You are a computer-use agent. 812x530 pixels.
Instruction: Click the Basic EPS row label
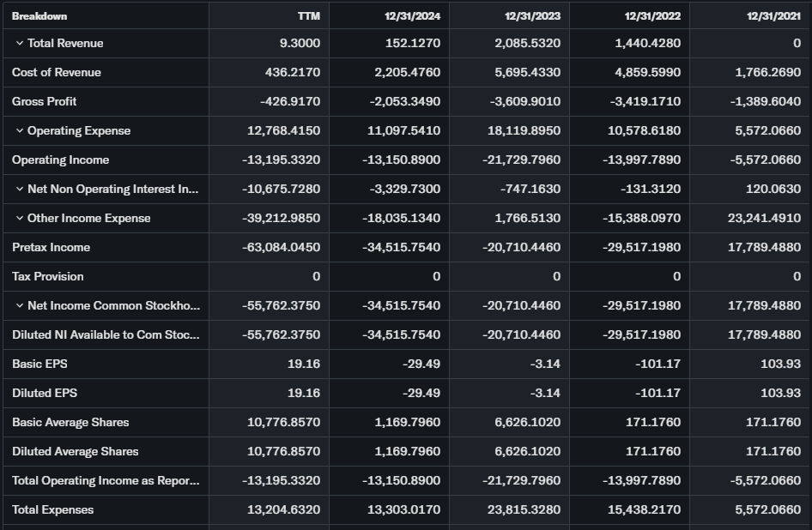tap(39, 364)
